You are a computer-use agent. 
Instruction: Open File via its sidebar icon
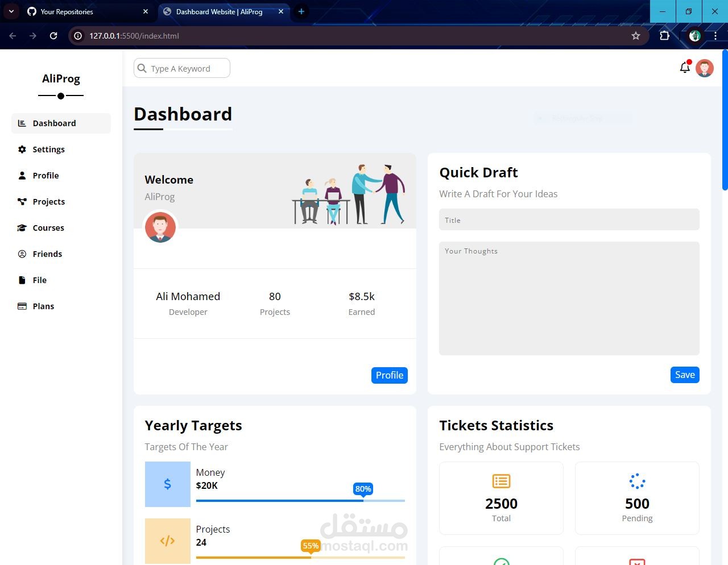(x=22, y=280)
